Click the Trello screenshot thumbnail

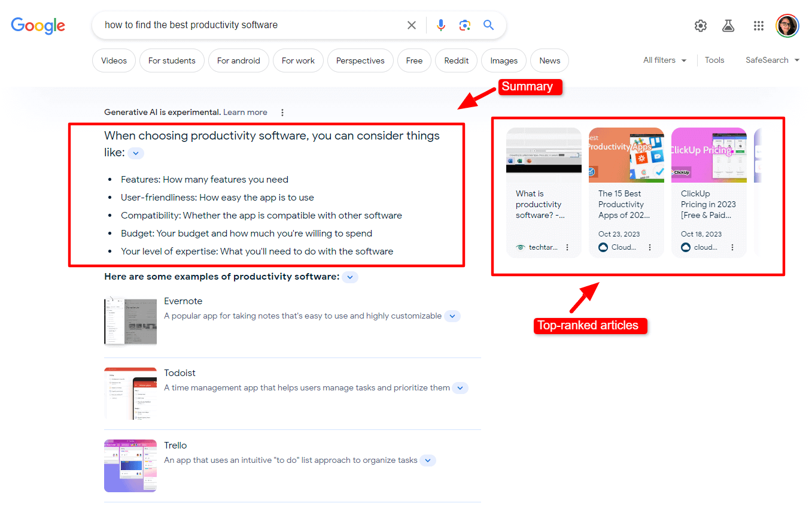tap(130, 466)
